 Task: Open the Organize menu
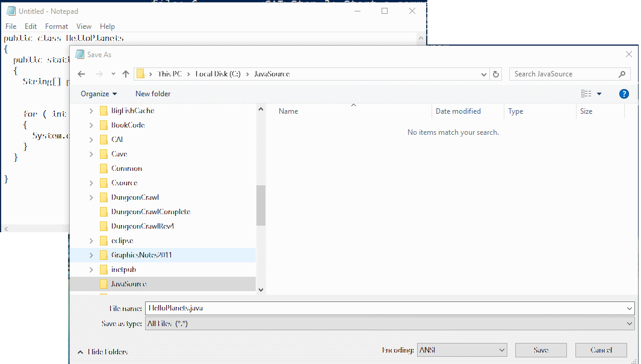click(99, 94)
